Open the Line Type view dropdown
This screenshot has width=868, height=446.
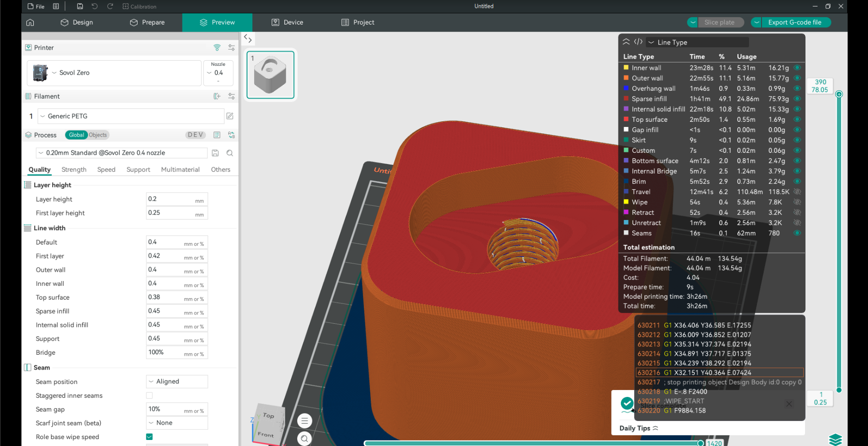coord(697,42)
